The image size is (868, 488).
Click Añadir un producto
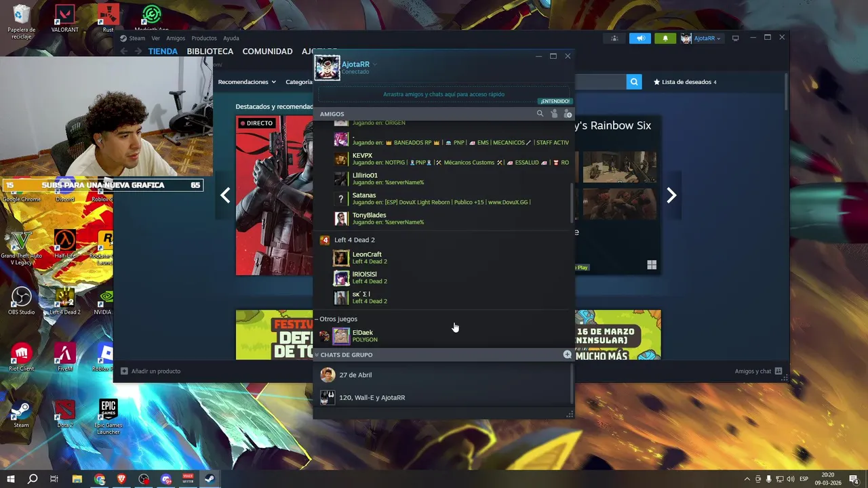coord(151,371)
